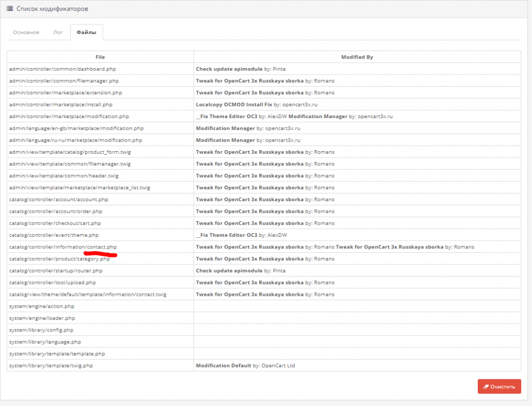This screenshot has width=532, height=406.
Task: Open the Лог tab
Action: (58, 32)
